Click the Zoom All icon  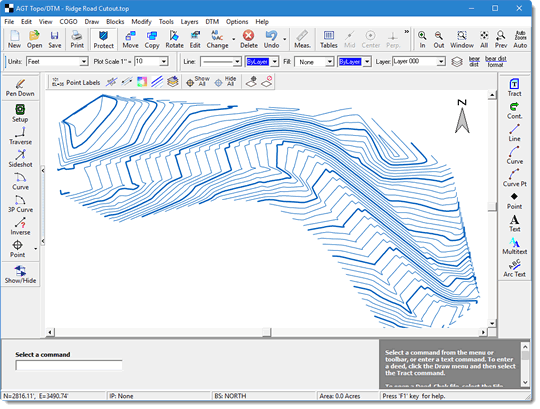coord(484,39)
